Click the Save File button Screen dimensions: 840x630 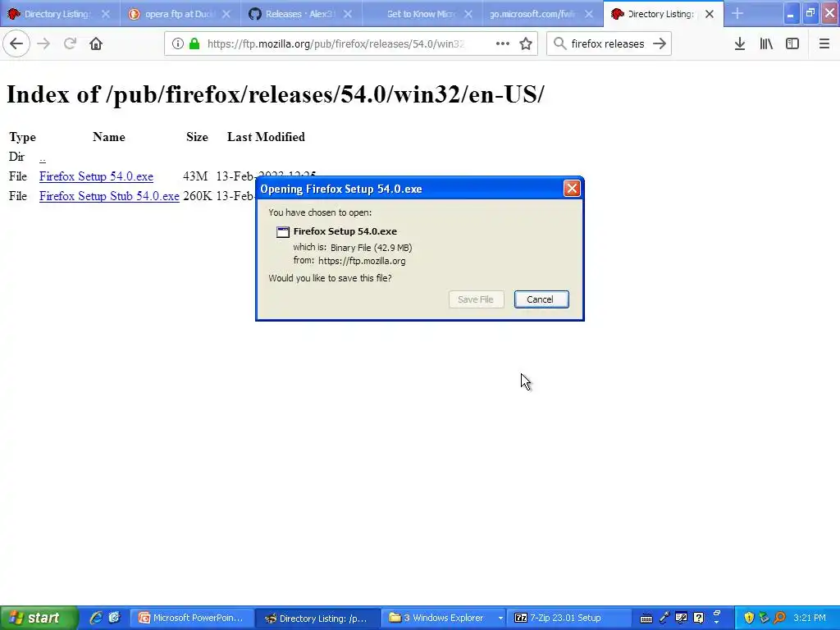tap(476, 299)
